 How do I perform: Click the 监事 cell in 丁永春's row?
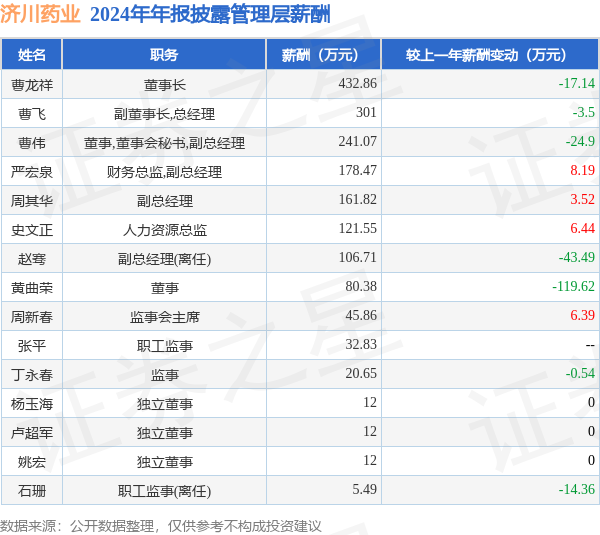coord(165,375)
